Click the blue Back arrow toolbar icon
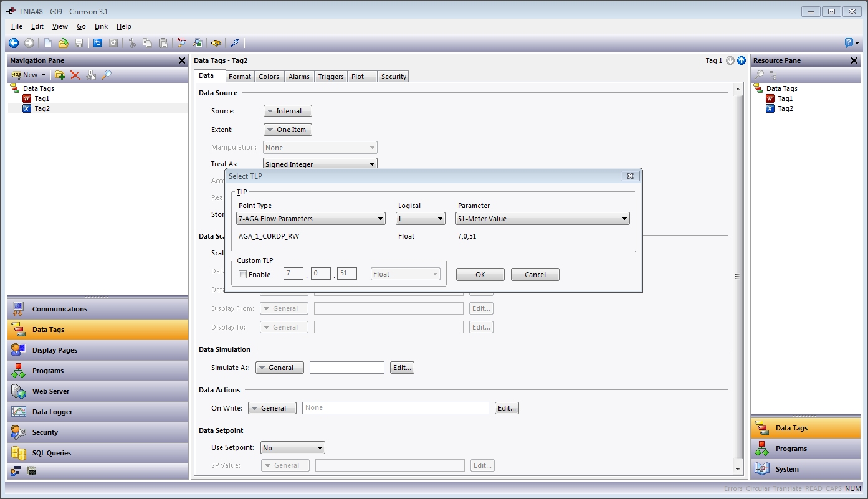 pyautogui.click(x=14, y=43)
